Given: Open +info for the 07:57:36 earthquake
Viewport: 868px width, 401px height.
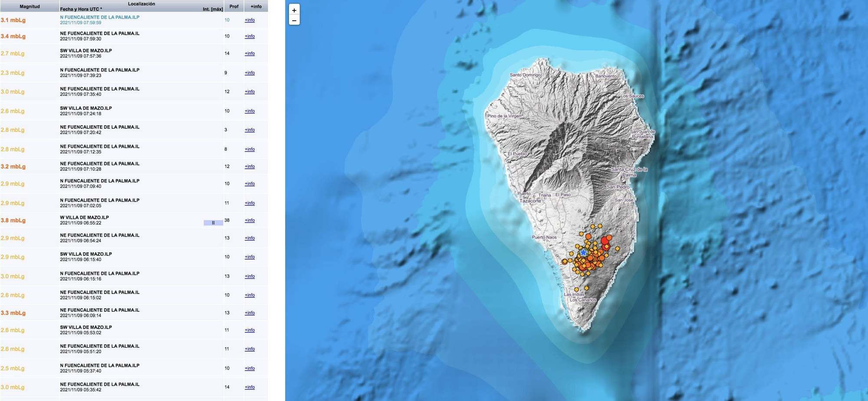Looking at the screenshot, I should [x=250, y=53].
